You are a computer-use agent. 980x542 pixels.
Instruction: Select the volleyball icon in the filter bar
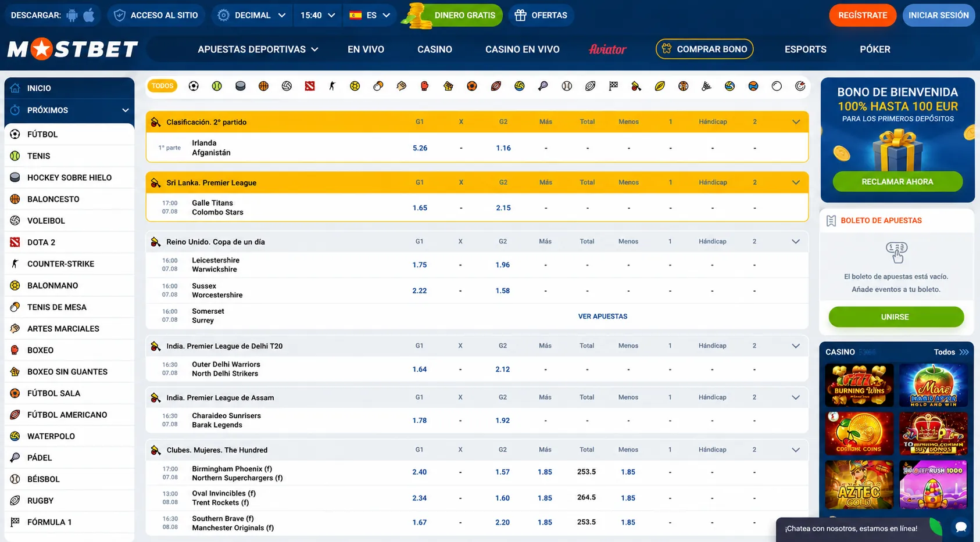(287, 86)
